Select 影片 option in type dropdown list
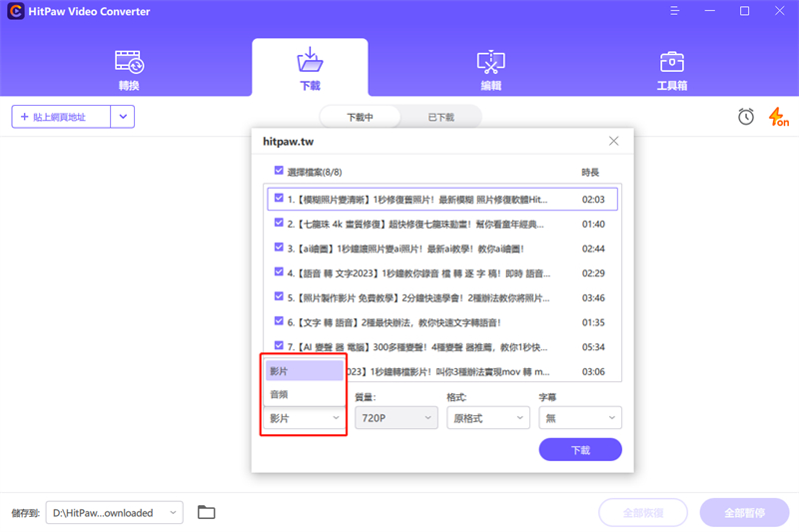The height and width of the screenshot is (532, 799). point(305,370)
